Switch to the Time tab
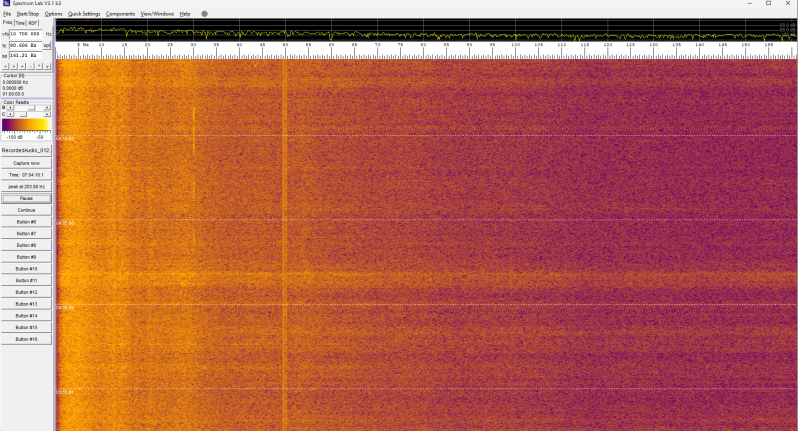This screenshot has width=798, height=431. tap(20, 23)
